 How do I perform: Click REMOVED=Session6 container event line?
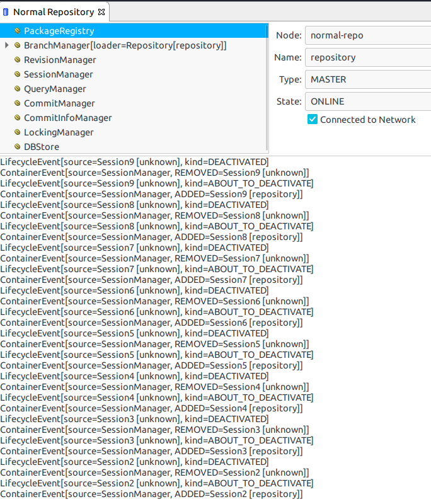click(x=154, y=301)
